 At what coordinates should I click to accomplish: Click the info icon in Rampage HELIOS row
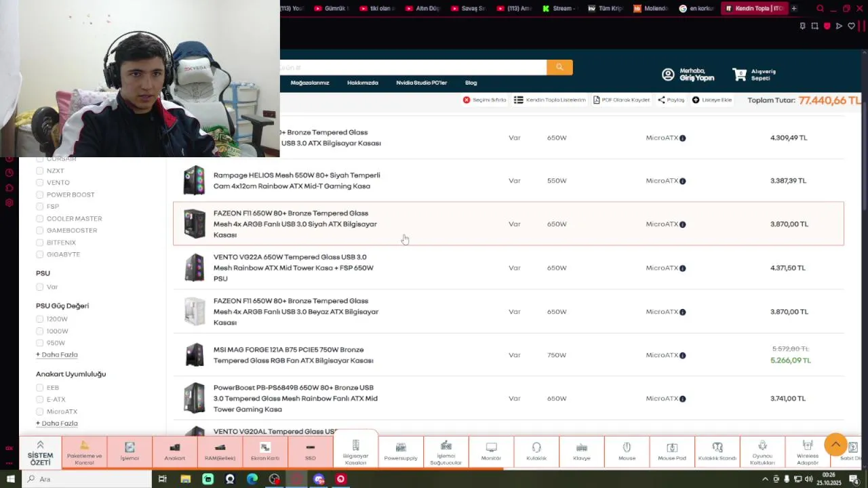pos(682,181)
